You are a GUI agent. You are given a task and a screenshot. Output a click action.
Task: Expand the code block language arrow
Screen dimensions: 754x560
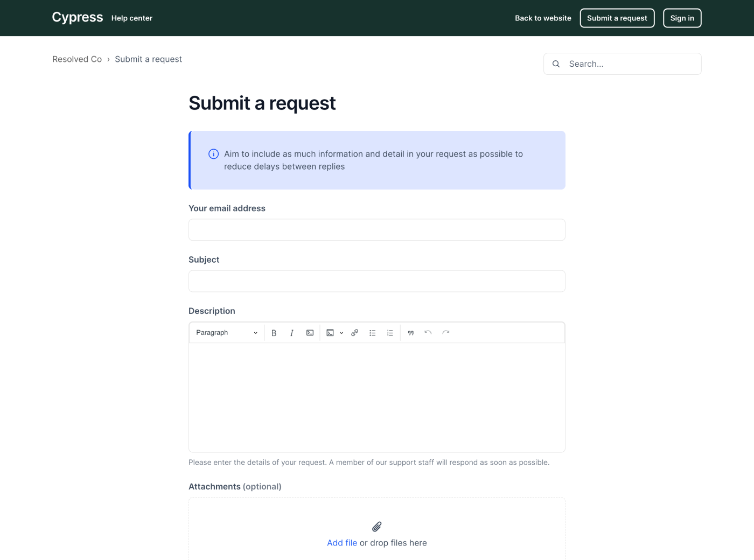pyautogui.click(x=341, y=333)
